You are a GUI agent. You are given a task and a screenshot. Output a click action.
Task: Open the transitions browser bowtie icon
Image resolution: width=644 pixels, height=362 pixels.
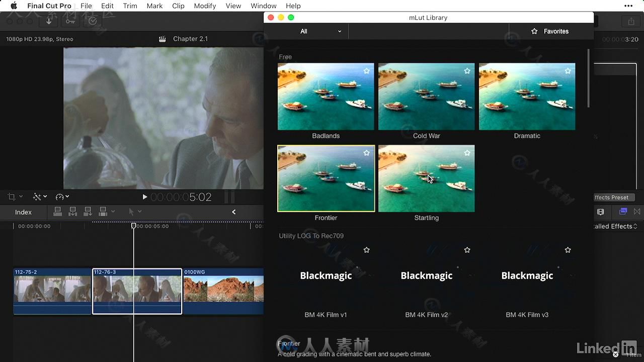pyautogui.click(x=637, y=212)
